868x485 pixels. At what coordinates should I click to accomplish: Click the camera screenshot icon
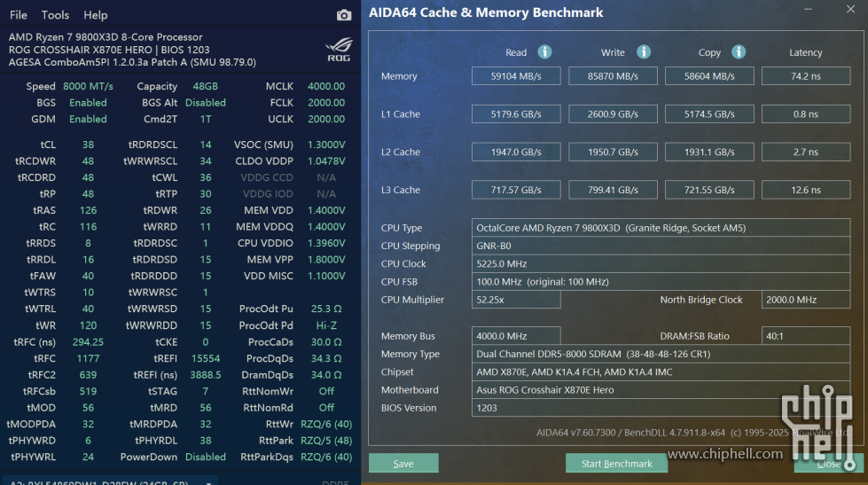tap(344, 15)
